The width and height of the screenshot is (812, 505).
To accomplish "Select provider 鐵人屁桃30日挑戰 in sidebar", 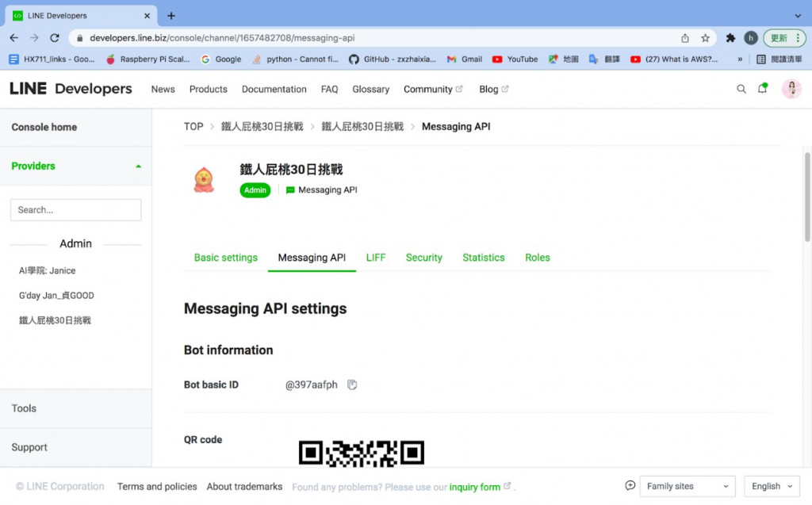I will tap(55, 320).
